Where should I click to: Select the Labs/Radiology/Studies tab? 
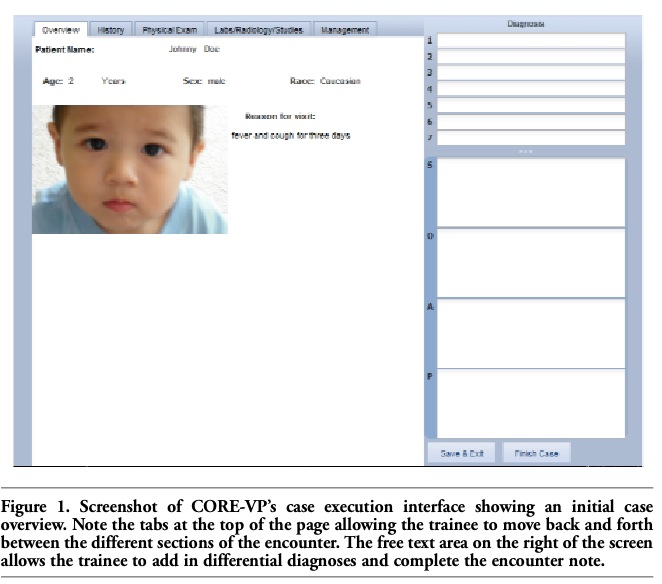click(x=261, y=30)
